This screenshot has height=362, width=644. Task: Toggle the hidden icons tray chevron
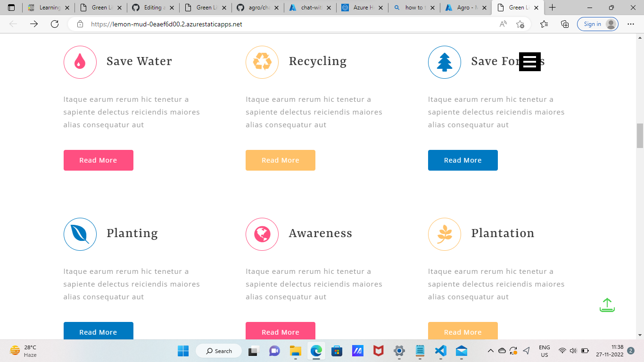(x=490, y=351)
